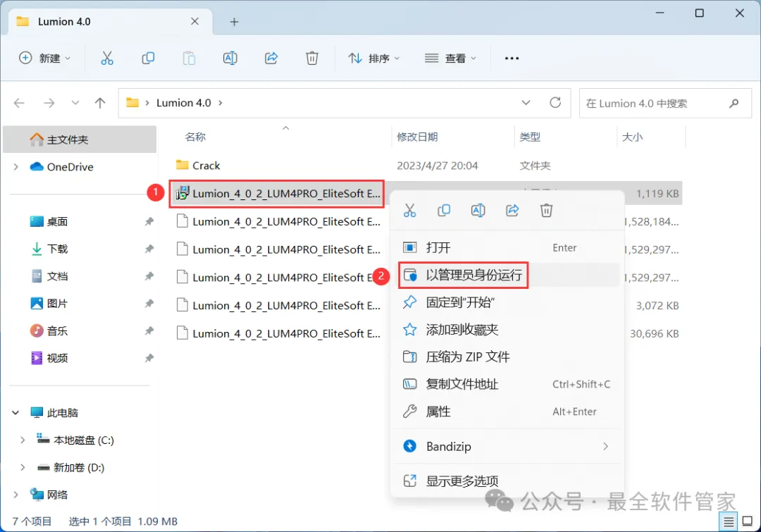Sort by the 类型 column header
This screenshot has height=532, width=761.
point(530,137)
